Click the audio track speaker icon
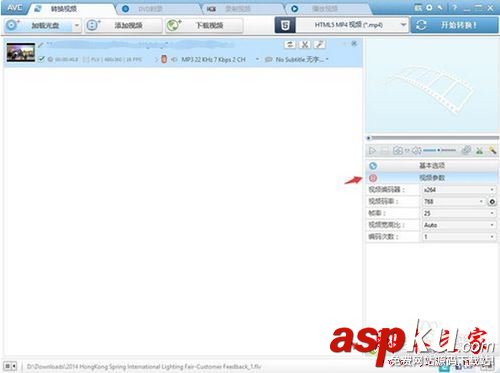 [x=173, y=60]
